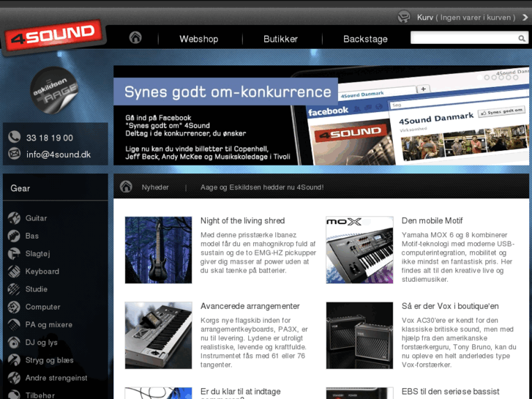Open the Keyboard category link

click(x=42, y=272)
